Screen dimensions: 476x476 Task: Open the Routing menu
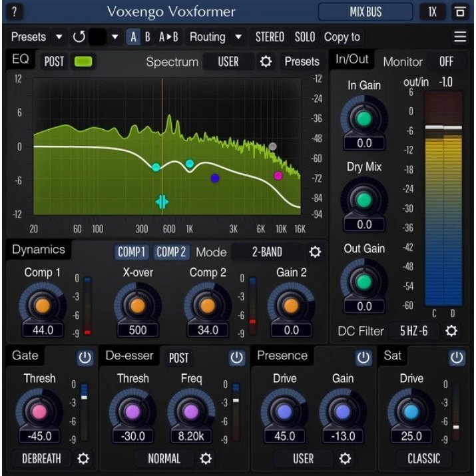coord(208,37)
